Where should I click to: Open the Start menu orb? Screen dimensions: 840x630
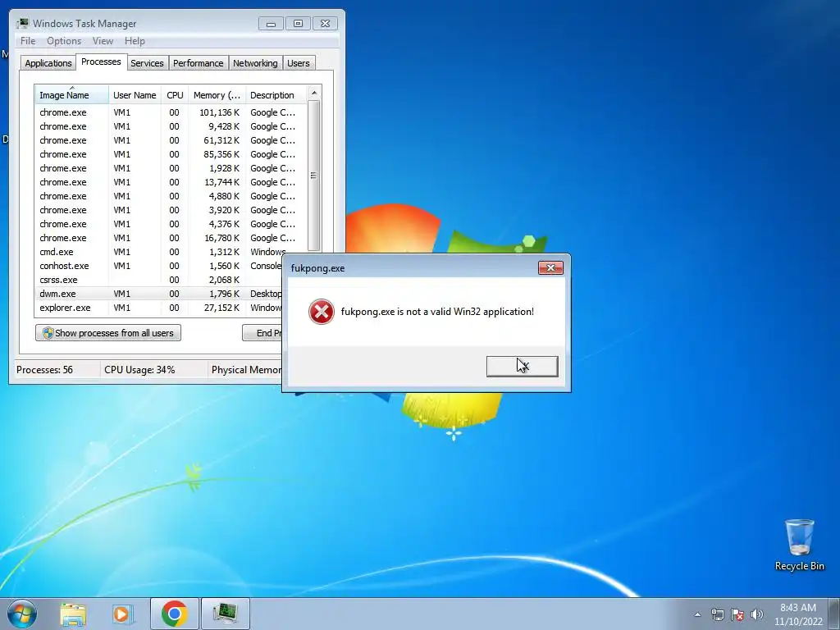pyautogui.click(x=22, y=614)
